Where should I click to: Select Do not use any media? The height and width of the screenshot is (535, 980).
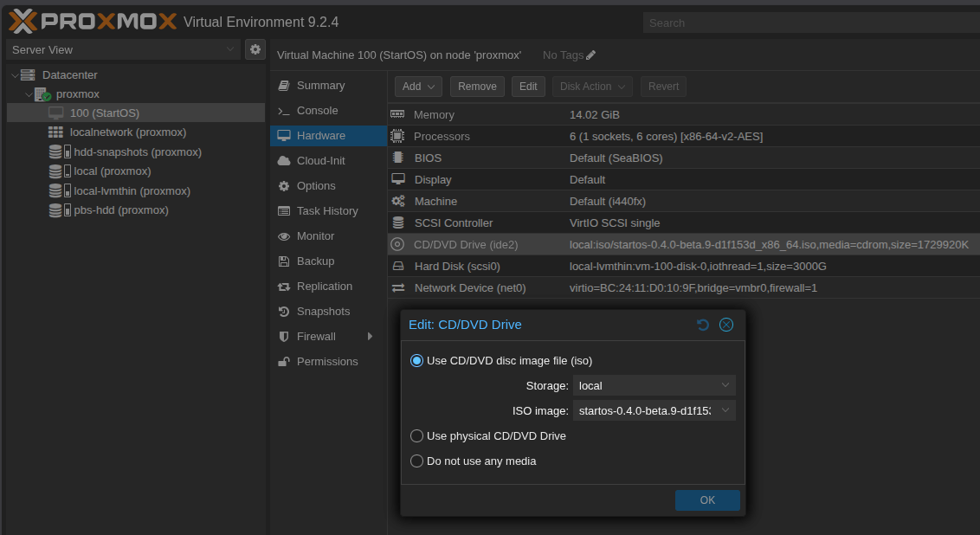pyautogui.click(x=416, y=461)
